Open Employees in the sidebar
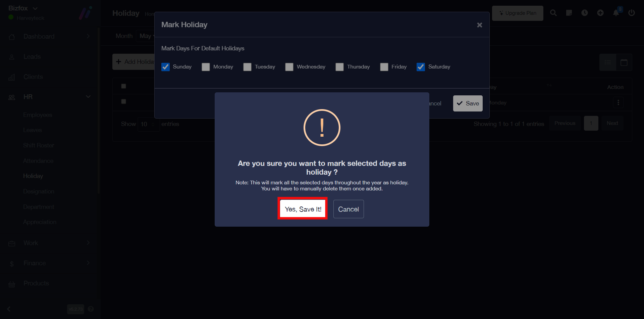 tap(38, 115)
